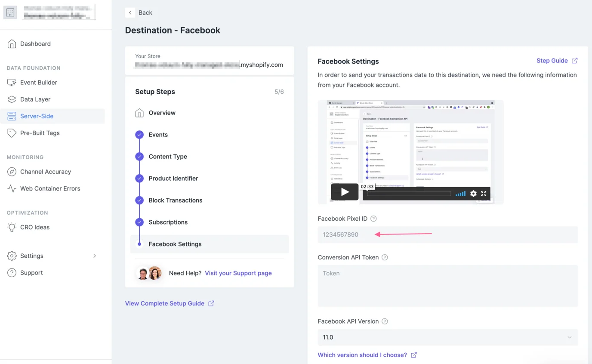Click the Events step checkmark circle

point(139,135)
